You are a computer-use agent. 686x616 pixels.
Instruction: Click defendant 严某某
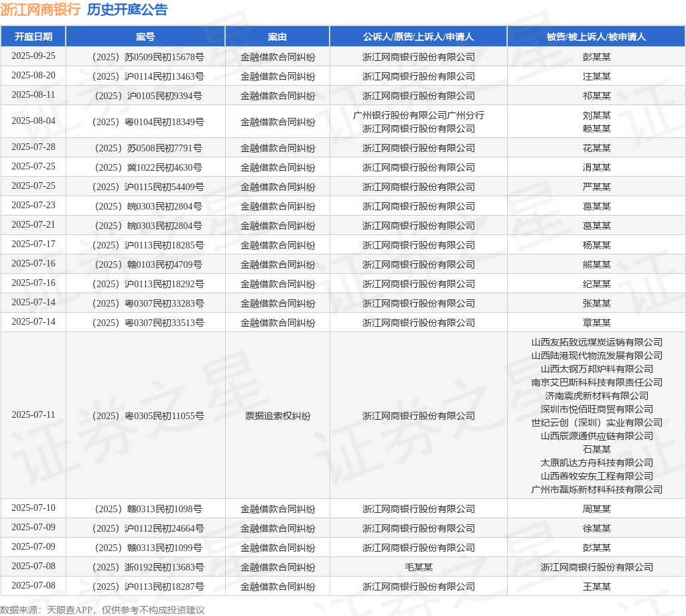tap(597, 187)
